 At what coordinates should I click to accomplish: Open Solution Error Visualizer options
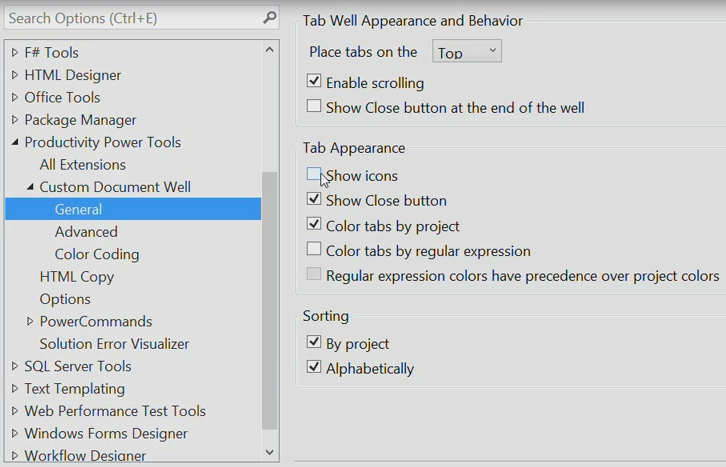(114, 344)
